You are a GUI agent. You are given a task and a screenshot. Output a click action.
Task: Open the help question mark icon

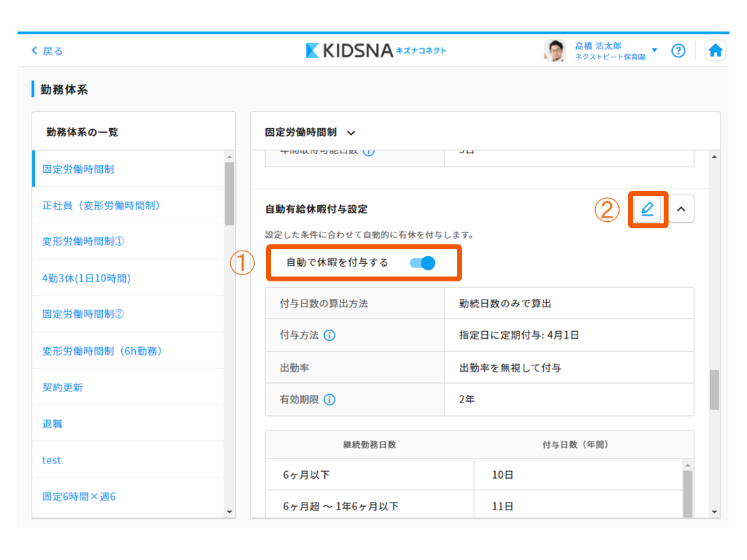[678, 51]
